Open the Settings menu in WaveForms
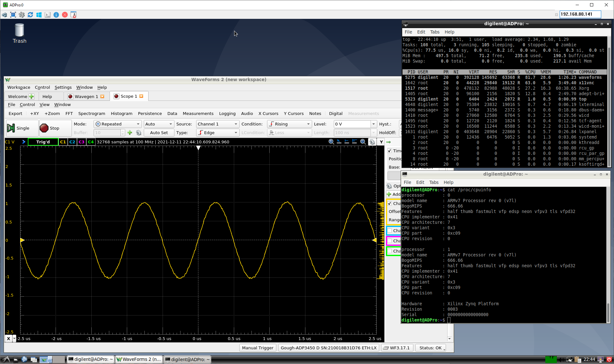Image resolution: width=614 pixels, height=364 pixels. pos(63,87)
